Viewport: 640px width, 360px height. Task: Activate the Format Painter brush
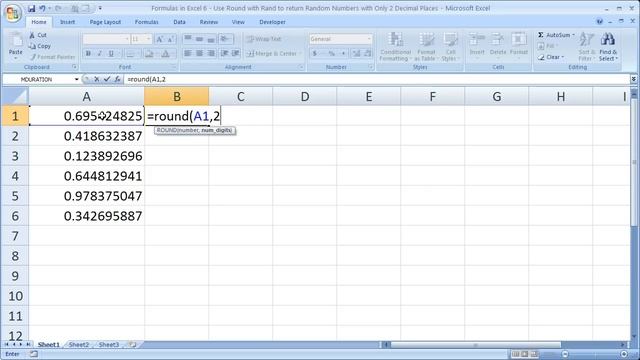(x=53, y=57)
